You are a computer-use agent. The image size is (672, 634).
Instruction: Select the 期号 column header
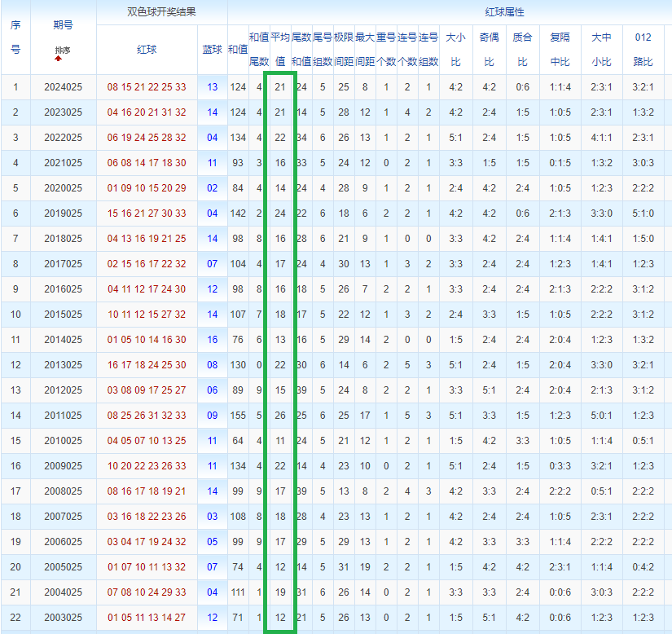coord(63,26)
